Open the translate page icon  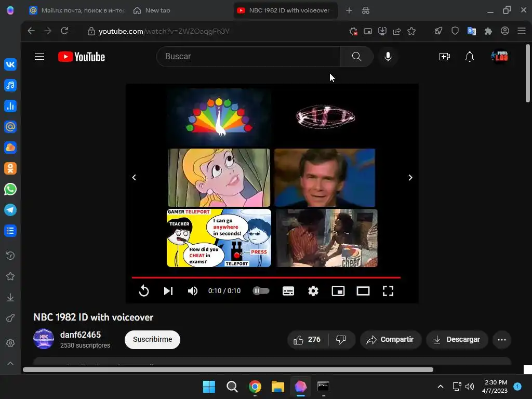pos(472,31)
